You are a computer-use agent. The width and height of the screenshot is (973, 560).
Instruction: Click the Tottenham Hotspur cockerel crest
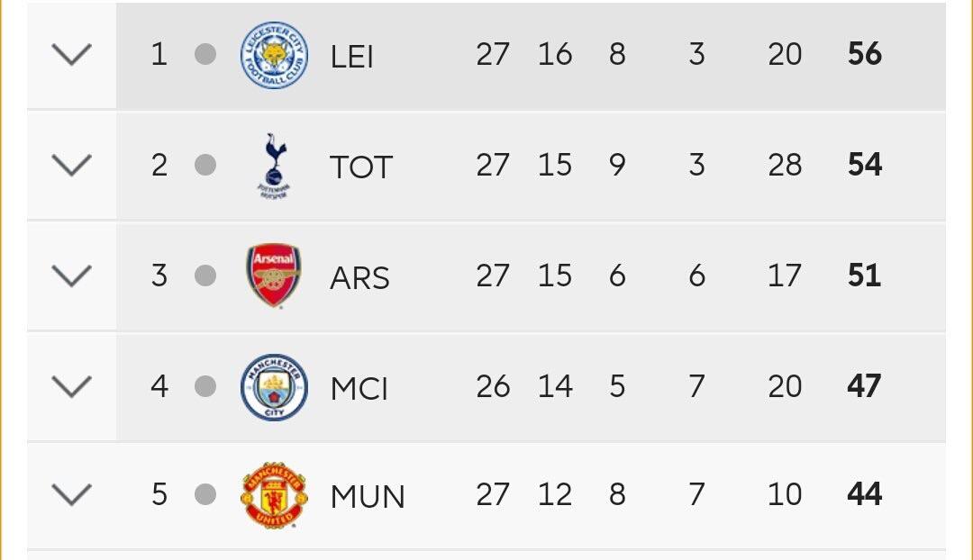click(x=273, y=166)
